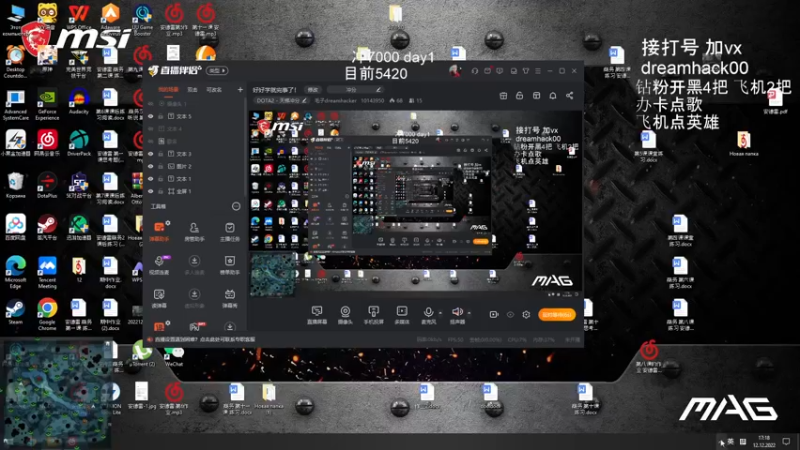
Task: Expand microphone options dropdown arrow
Action: point(440,313)
